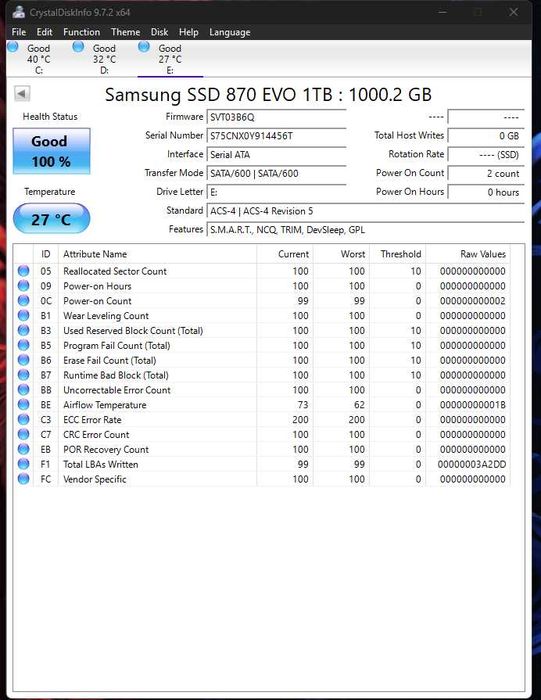Click the status orb for CRC Error Count
541x700 pixels.
pyautogui.click(x=24, y=434)
